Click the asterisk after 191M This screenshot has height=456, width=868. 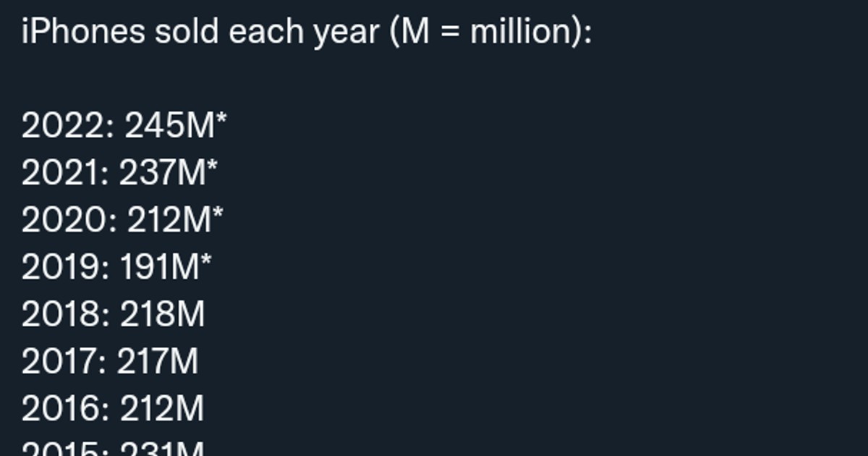(206, 261)
